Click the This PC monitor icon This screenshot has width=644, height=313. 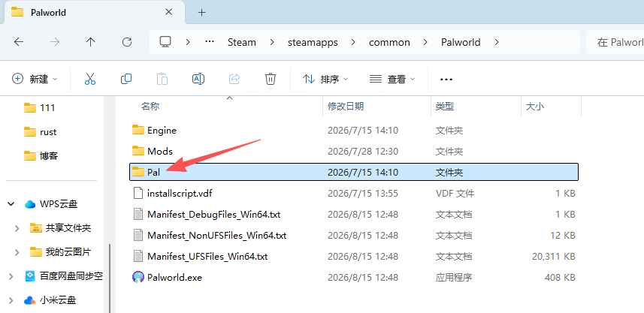pyautogui.click(x=165, y=42)
